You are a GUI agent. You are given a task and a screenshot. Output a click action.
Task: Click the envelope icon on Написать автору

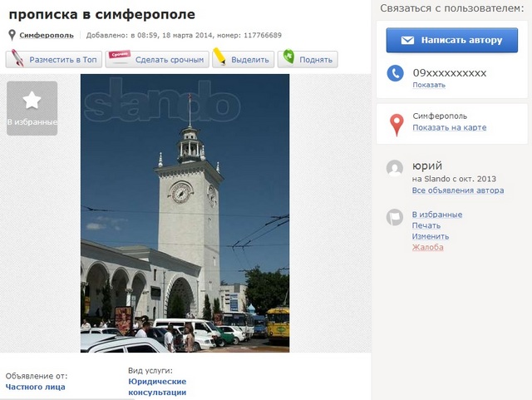[x=407, y=40]
